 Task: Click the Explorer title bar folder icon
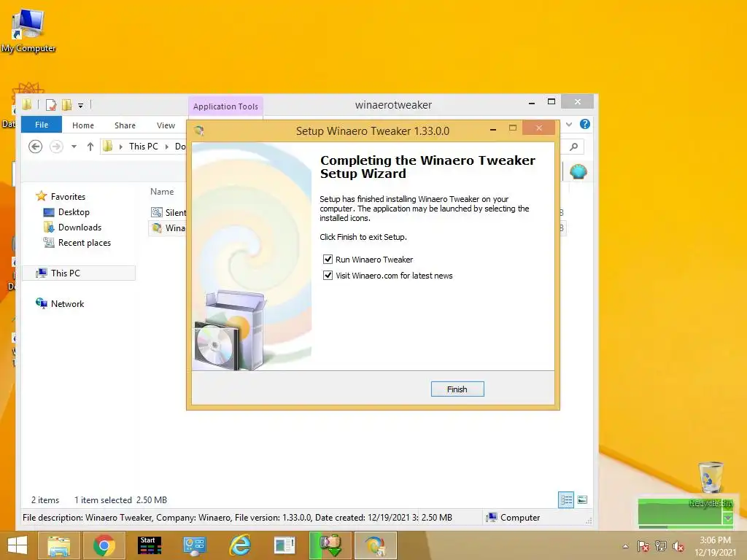click(27, 104)
